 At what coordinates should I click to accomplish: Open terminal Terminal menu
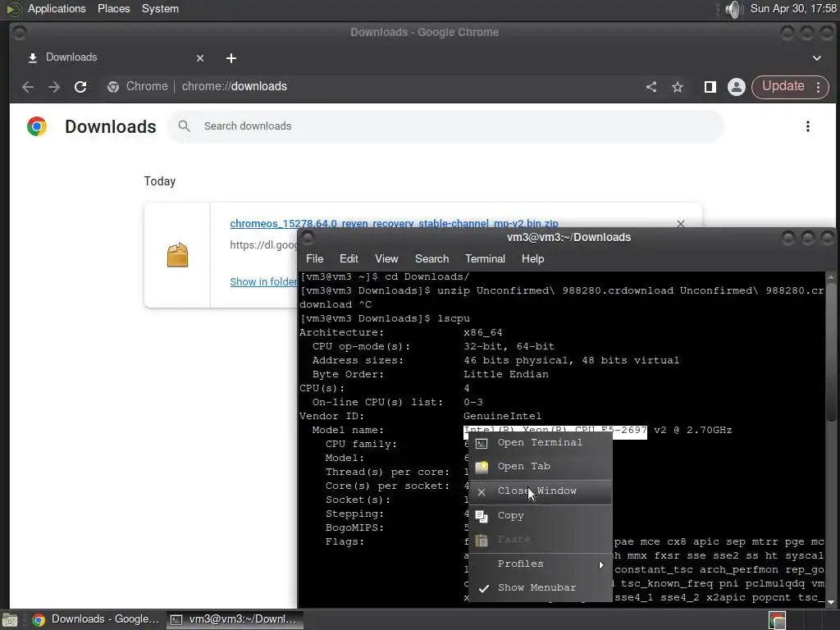click(485, 258)
